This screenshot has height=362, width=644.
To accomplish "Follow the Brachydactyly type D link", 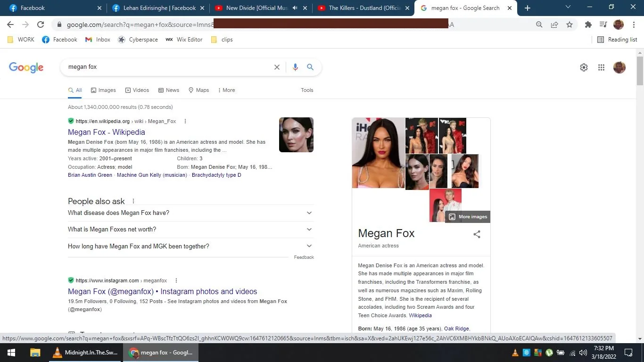I will click(216, 175).
